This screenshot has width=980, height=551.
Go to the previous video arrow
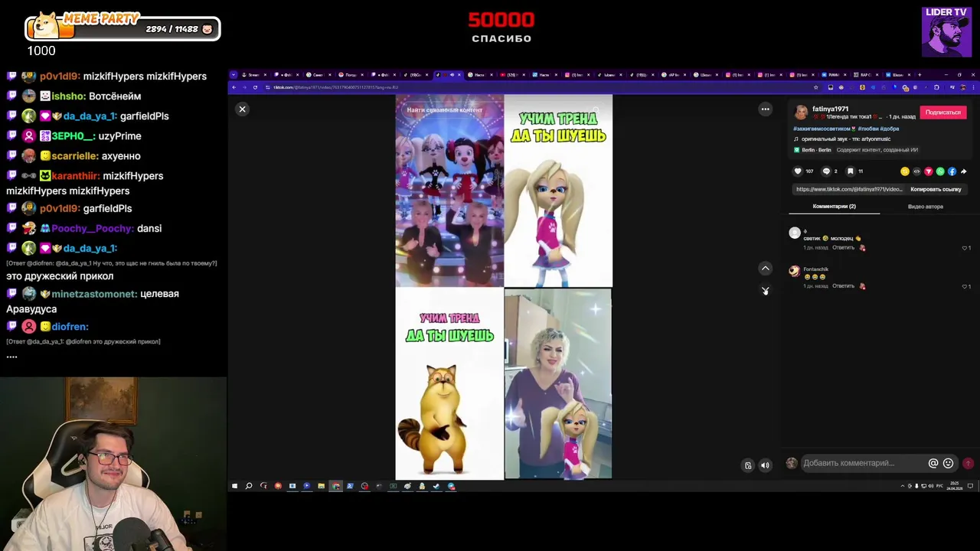click(765, 268)
